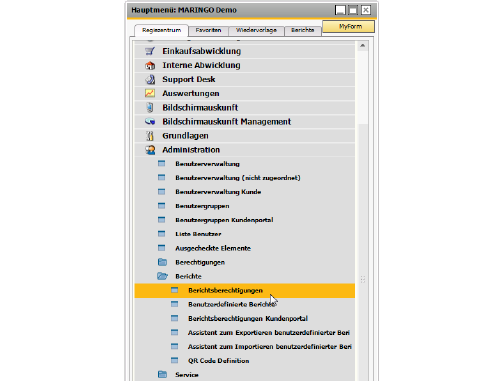The height and width of the screenshot is (381, 503).
Task: Open the Berichte tab at top
Action: click(303, 30)
